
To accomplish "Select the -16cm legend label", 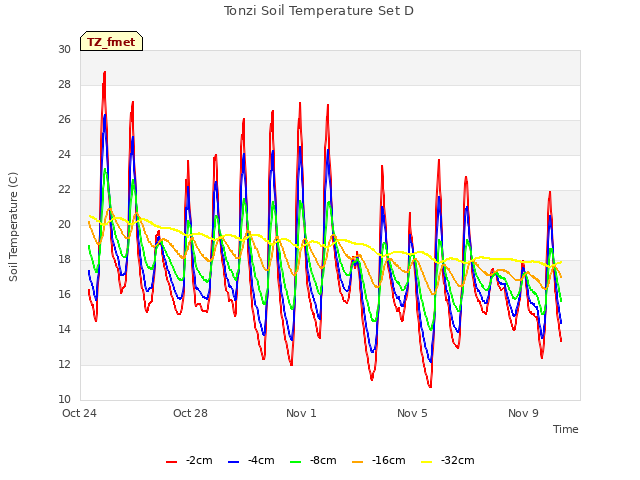I will [x=389, y=460].
